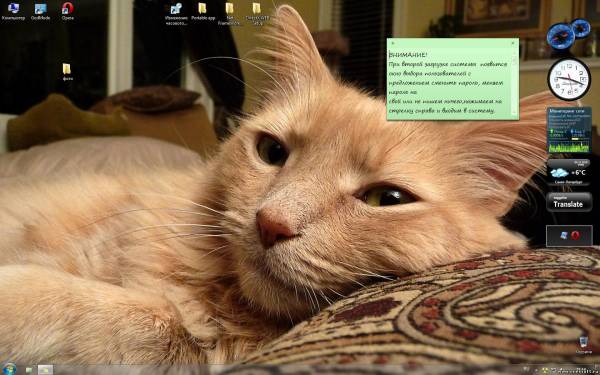Open the Recycle Bin icon
600x375 pixels.
point(584,345)
